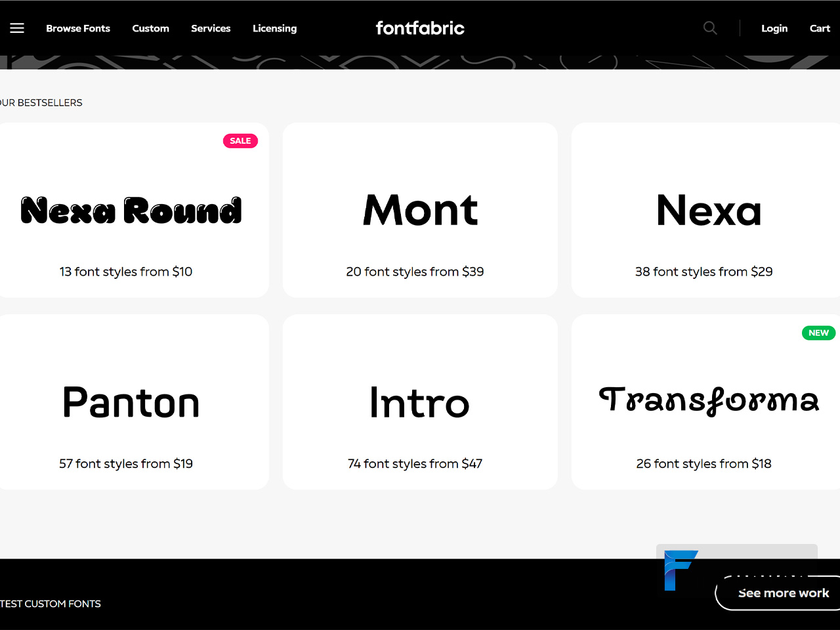Open the Services menu item
This screenshot has height=630, width=840.
211,28
